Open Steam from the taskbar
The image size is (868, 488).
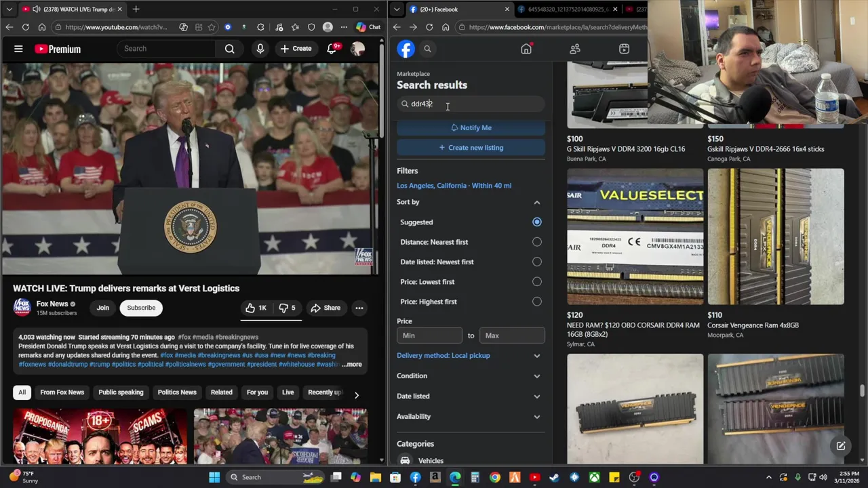click(554, 477)
